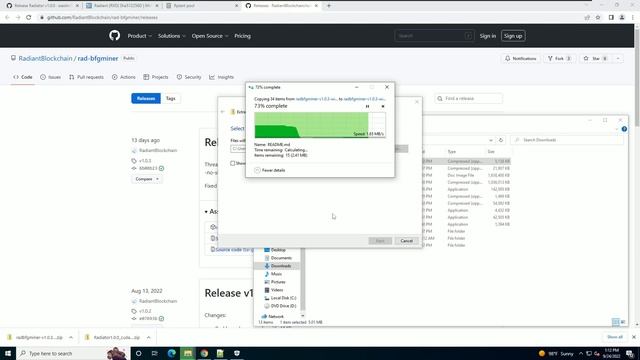Screen dimensions: 640x360
Task: Switch Explorer to details view icon
Action: click(616, 322)
